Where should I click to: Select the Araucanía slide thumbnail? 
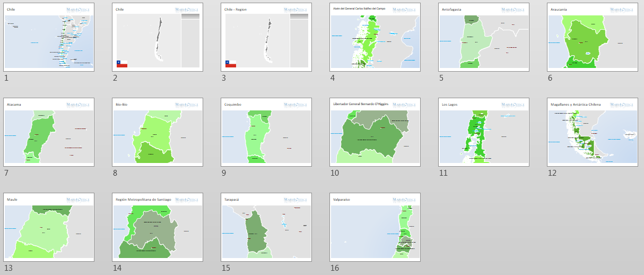point(593,37)
